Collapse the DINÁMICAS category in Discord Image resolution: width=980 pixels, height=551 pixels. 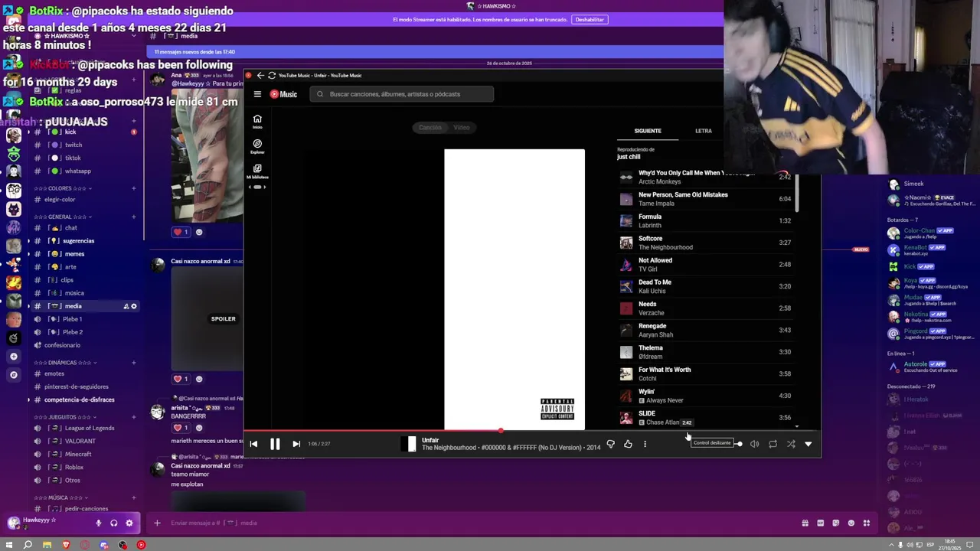click(66, 363)
